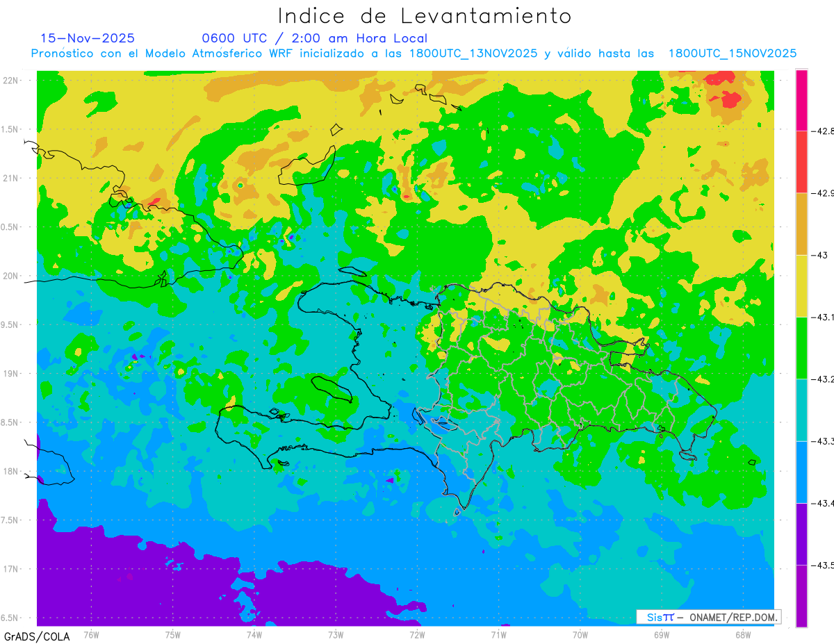This screenshot has height=644, width=834.
Task: Click the "SisTT- ONAMET/REP.DOM." attribution box
Action: (708, 617)
